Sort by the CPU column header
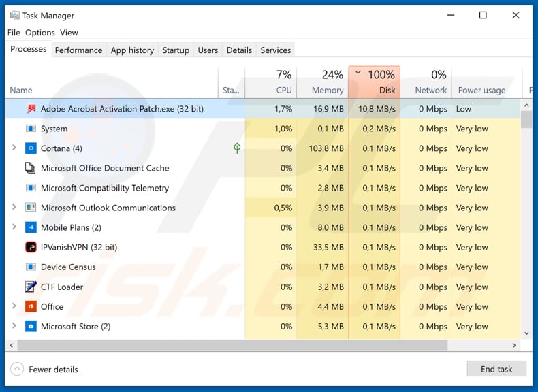This screenshot has height=392, width=538. (x=271, y=82)
